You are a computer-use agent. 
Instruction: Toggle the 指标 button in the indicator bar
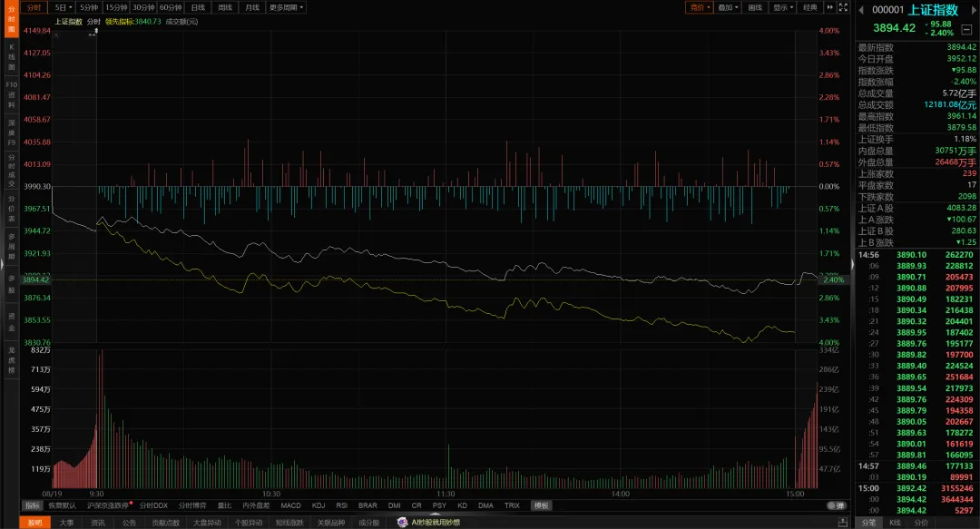pos(32,506)
